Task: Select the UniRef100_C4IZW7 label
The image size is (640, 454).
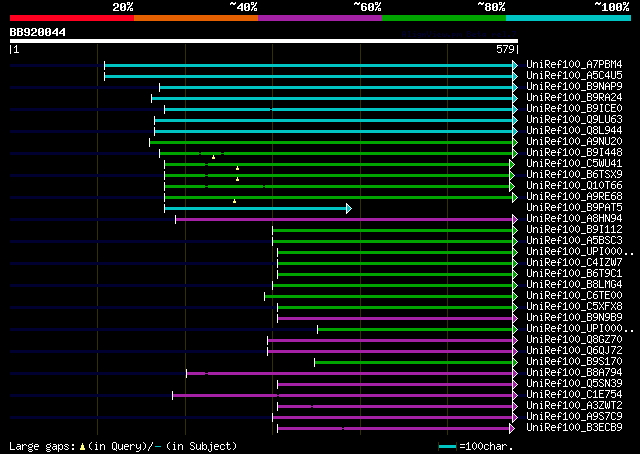Action: [574, 263]
